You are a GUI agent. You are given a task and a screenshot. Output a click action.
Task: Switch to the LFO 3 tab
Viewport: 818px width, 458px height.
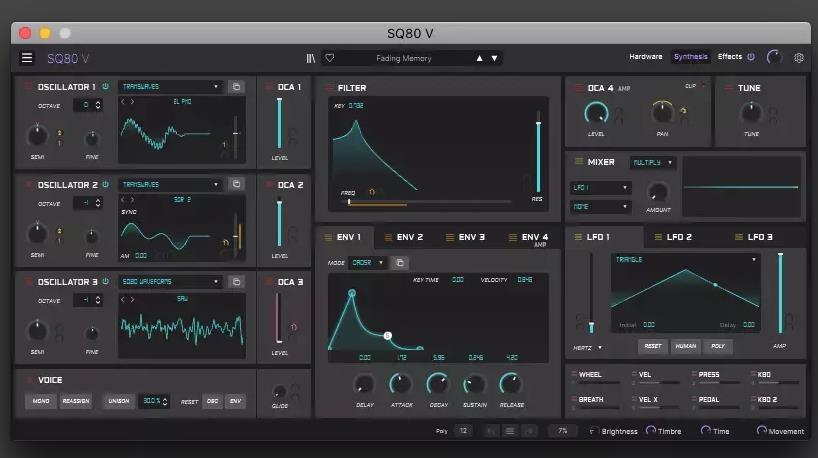[760, 237]
